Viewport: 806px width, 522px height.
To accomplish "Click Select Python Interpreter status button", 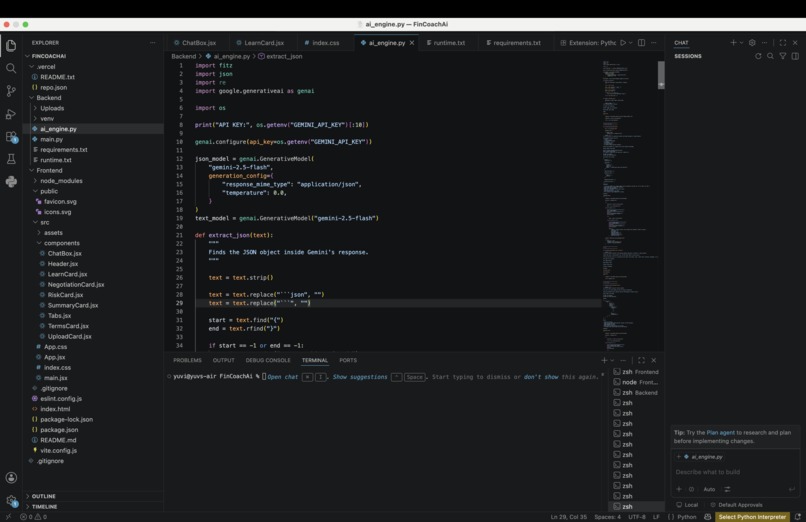I will (x=752, y=517).
